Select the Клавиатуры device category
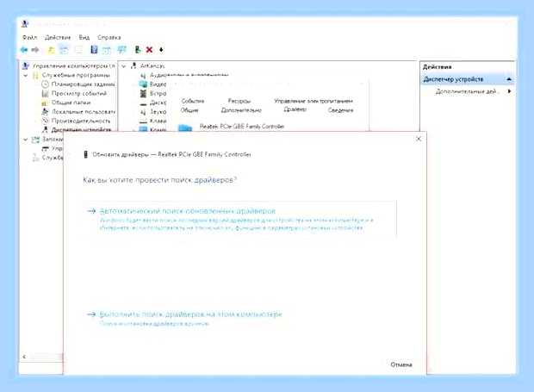534x392 pixels. point(158,121)
